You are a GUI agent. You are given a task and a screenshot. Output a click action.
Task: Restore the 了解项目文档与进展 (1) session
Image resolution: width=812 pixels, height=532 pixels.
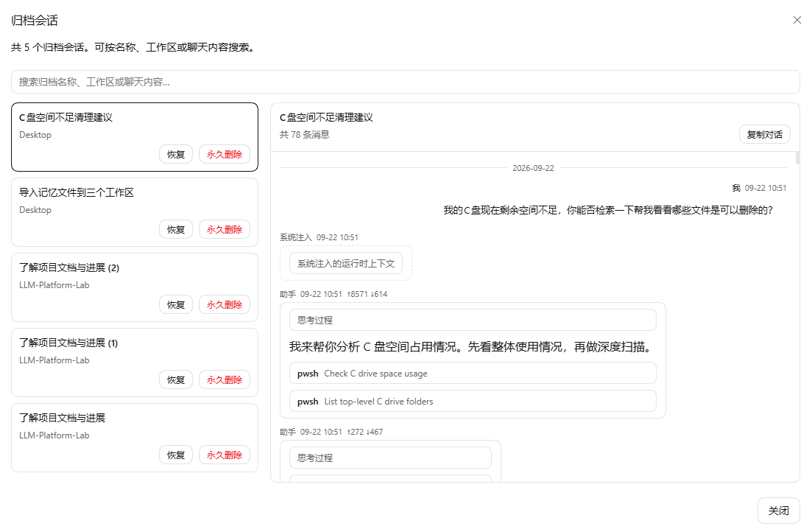(176, 380)
